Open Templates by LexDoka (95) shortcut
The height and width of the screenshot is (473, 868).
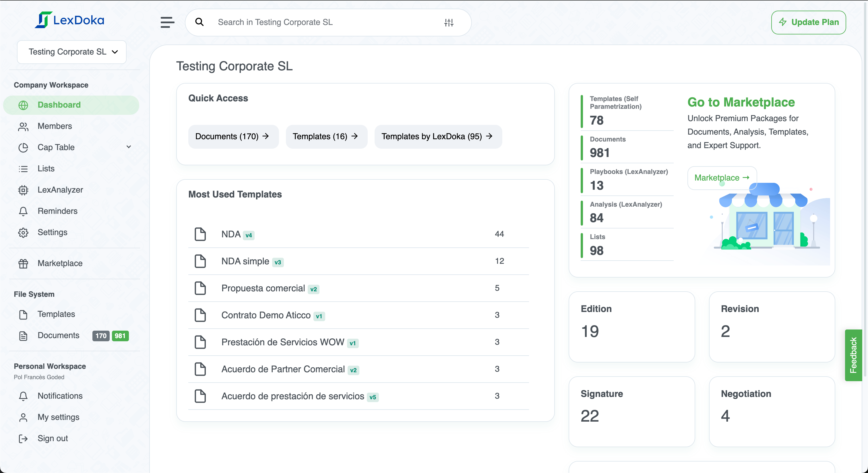coord(438,136)
